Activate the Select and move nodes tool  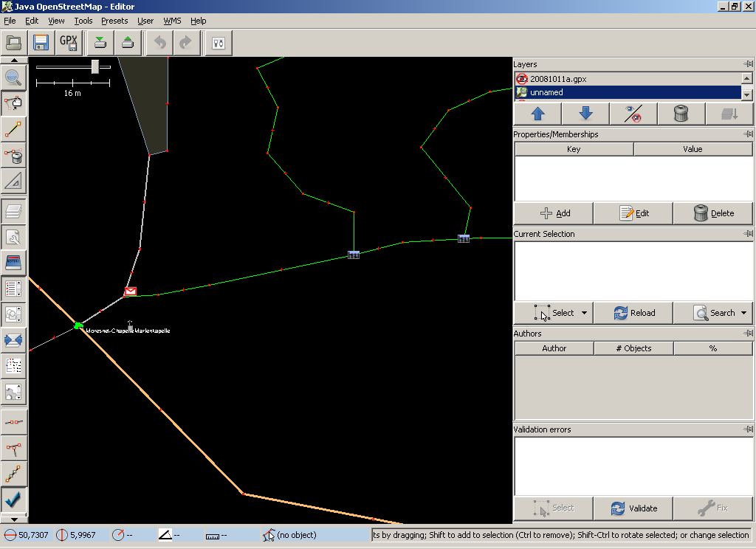tap(13, 103)
